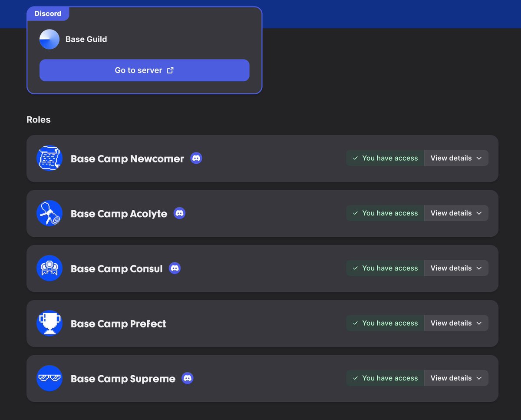
Task: Open the Base Guild server avatar
Action: pyautogui.click(x=49, y=39)
